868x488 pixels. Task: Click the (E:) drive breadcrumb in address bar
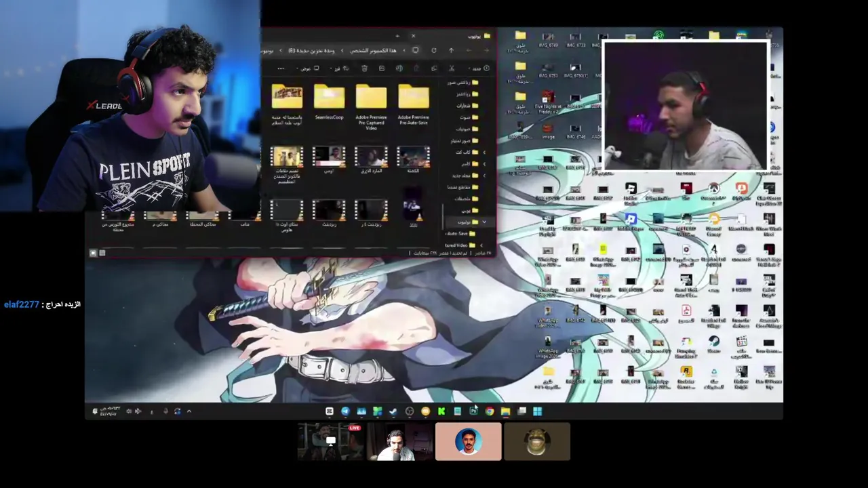[311, 50]
